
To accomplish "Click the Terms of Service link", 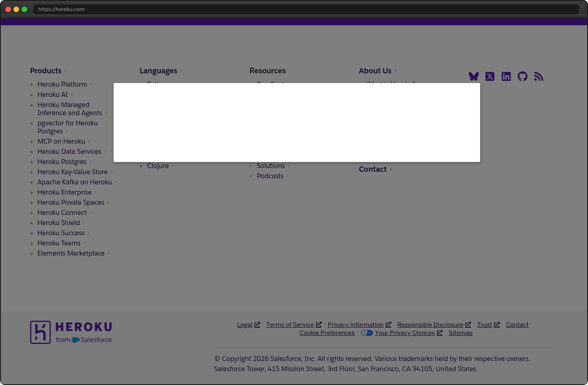I will tap(290, 324).
